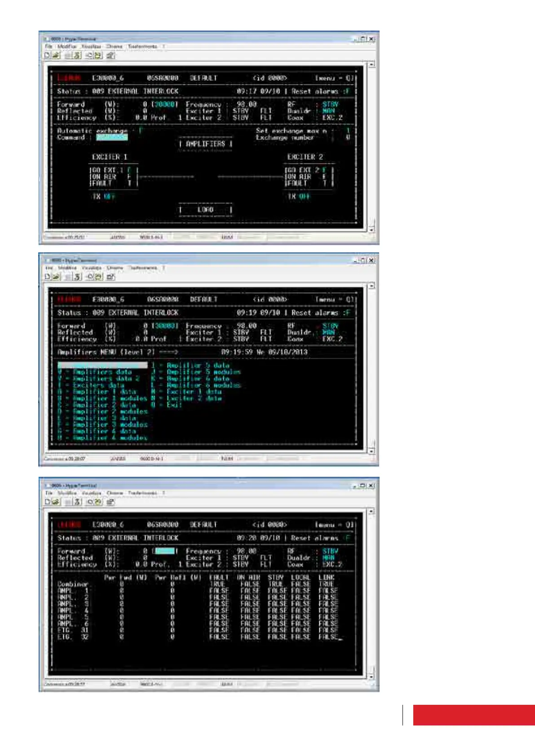Image resolution: width=535 pixels, height=756 pixels.
Task: Click the 'LINK' column header in the table
Action: pyautogui.click(x=327, y=577)
